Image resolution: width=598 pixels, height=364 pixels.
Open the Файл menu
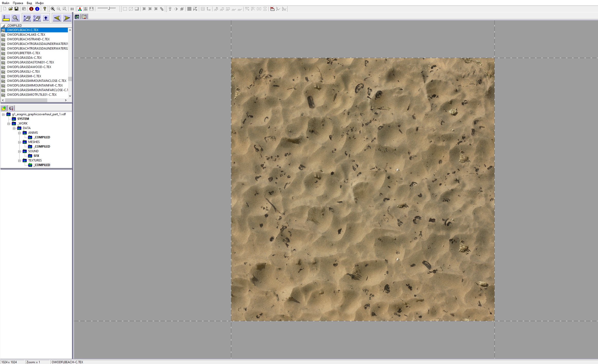pyautogui.click(x=5, y=3)
